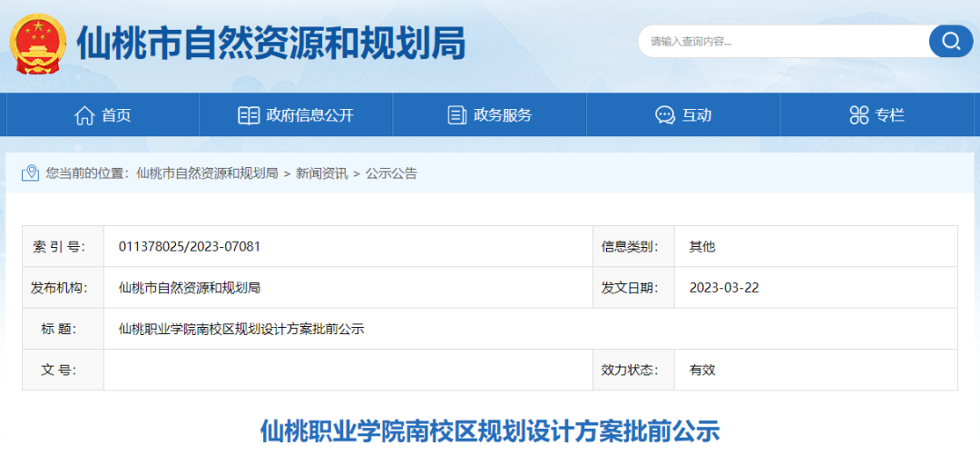Click the 发文日期 label cell
Image resolution: width=980 pixels, height=465 pixels.
pyautogui.click(x=633, y=288)
